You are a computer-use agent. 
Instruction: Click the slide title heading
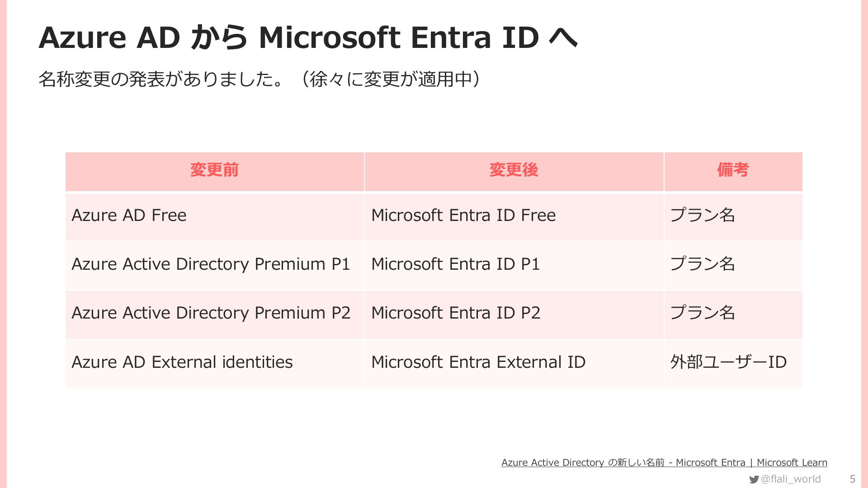click(x=308, y=37)
